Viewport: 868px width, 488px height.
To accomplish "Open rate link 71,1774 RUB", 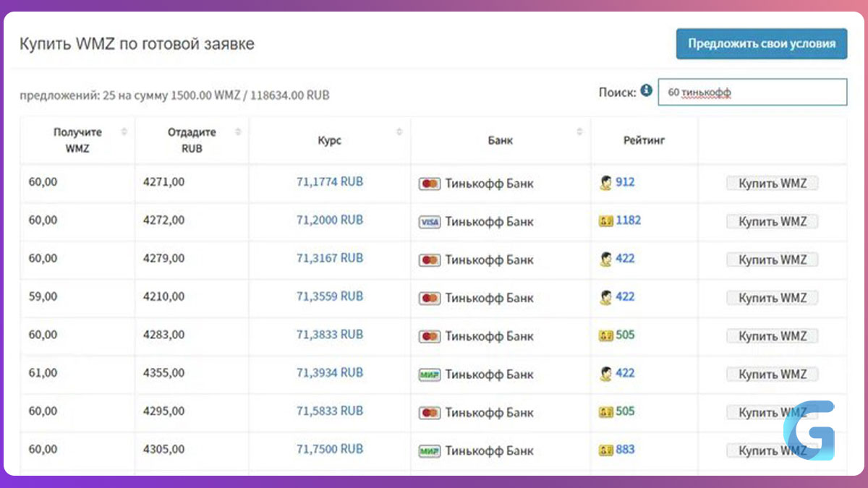I will coord(330,182).
